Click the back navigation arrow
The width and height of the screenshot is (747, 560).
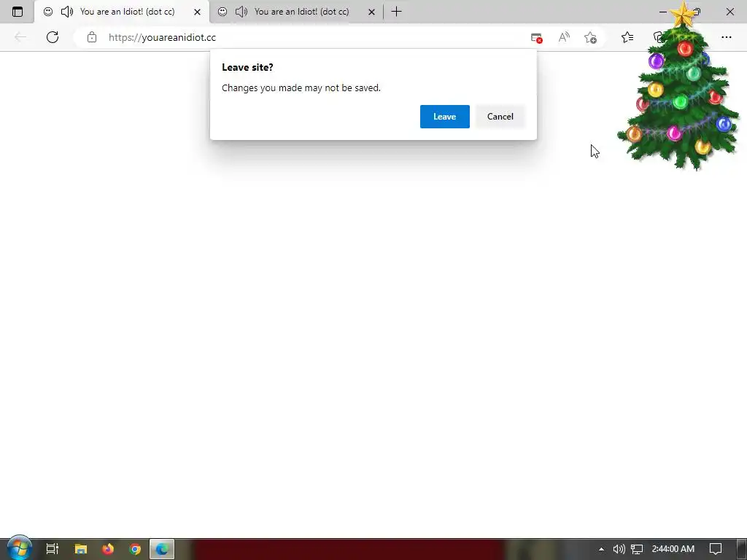[x=20, y=37]
